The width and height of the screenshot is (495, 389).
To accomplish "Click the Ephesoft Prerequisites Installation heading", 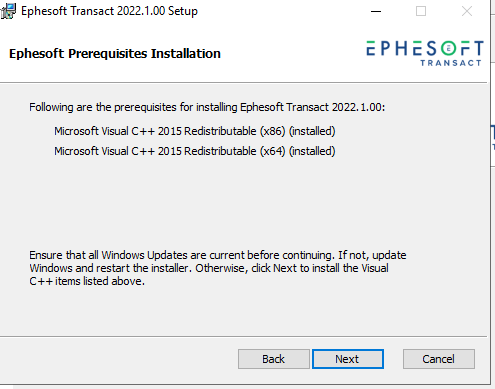I will coord(115,54).
